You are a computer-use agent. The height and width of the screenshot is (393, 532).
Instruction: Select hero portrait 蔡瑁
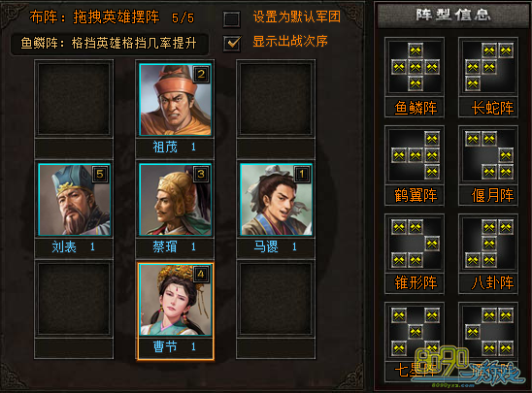coord(176,200)
